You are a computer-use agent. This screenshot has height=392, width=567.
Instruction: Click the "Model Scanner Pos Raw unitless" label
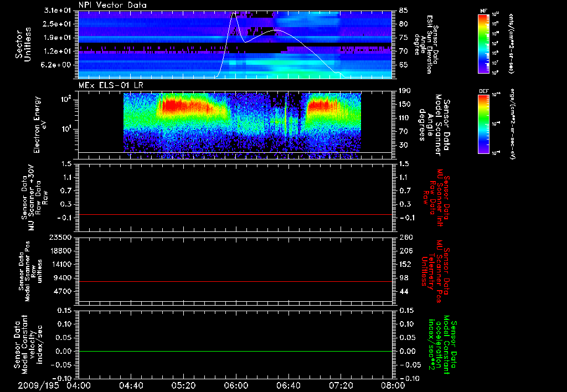[x=31, y=271]
